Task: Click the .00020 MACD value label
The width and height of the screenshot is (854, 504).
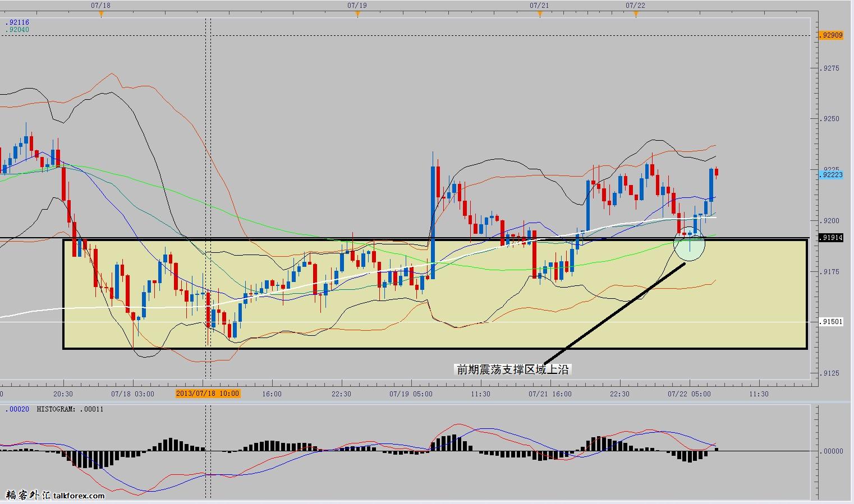Action: [x=17, y=409]
